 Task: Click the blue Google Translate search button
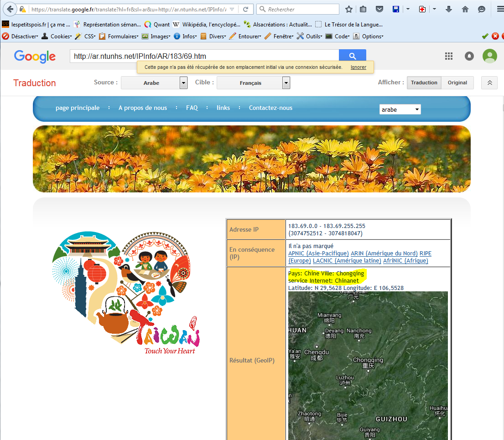(x=352, y=56)
